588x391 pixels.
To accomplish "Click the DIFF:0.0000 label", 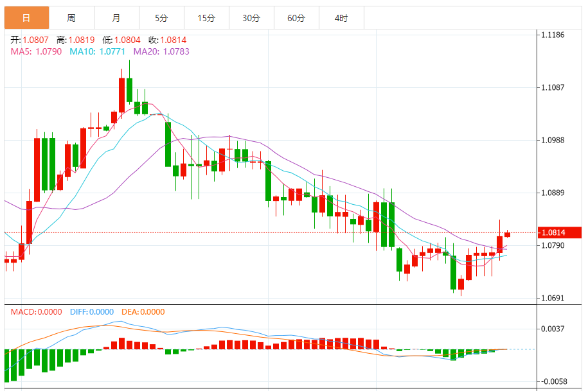I will click(92, 312).
